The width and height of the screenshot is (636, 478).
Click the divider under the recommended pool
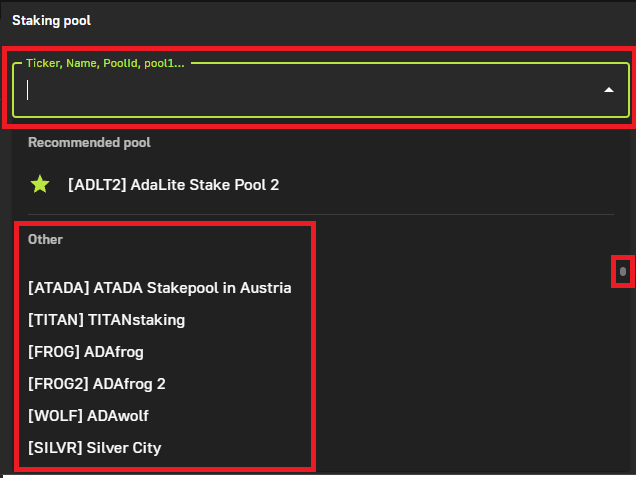pyautogui.click(x=321, y=214)
